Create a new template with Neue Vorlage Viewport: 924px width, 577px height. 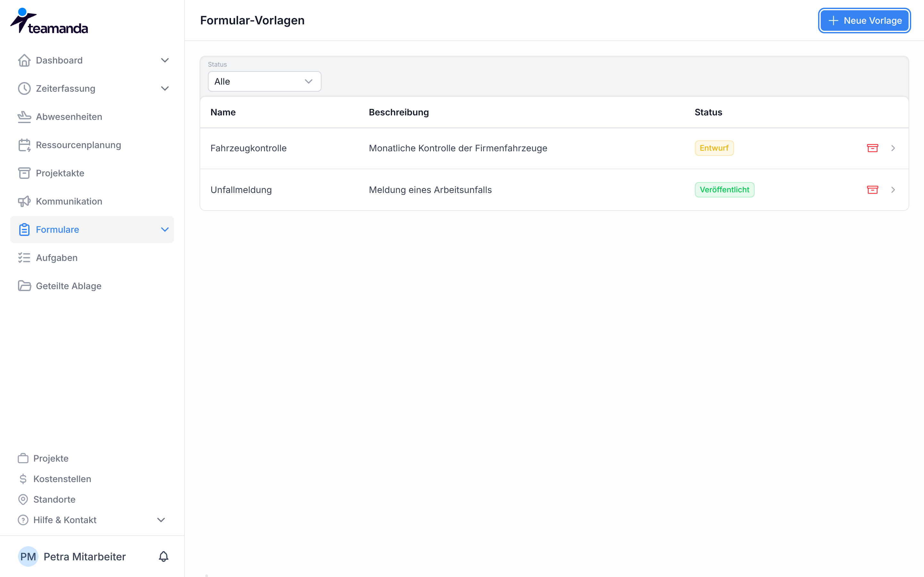864,21
